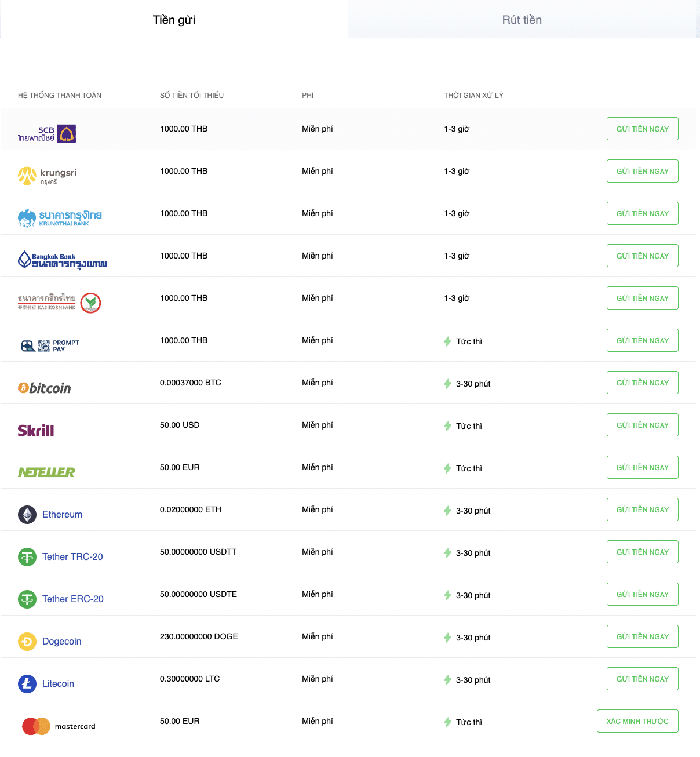
Task: Pick the Bangkok Bank logo
Action: click(62, 260)
